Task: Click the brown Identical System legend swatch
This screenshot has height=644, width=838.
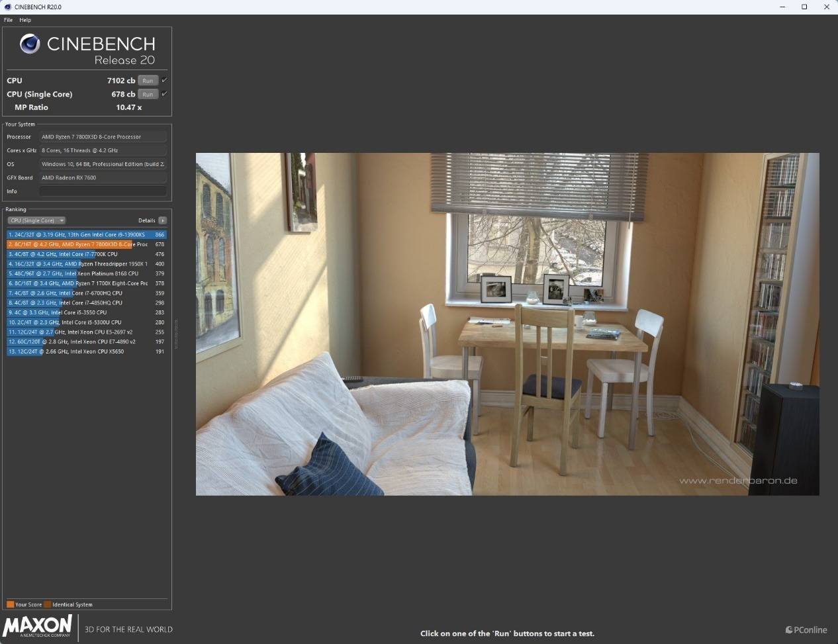Action: pos(48,604)
